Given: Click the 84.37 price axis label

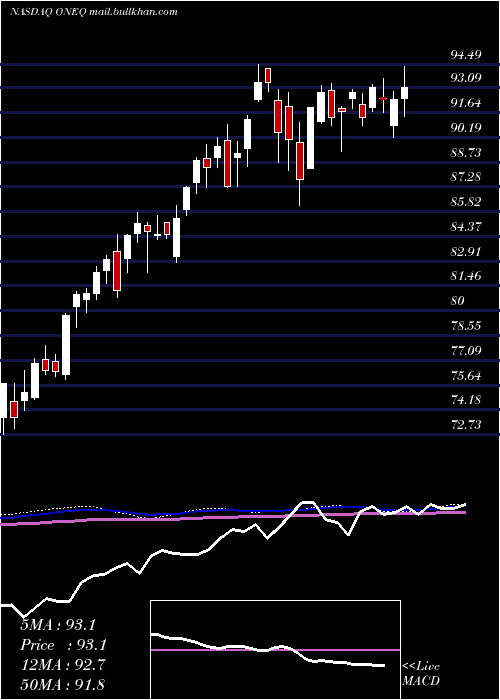Looking at the screenshot, I should (x=466, y=227).
